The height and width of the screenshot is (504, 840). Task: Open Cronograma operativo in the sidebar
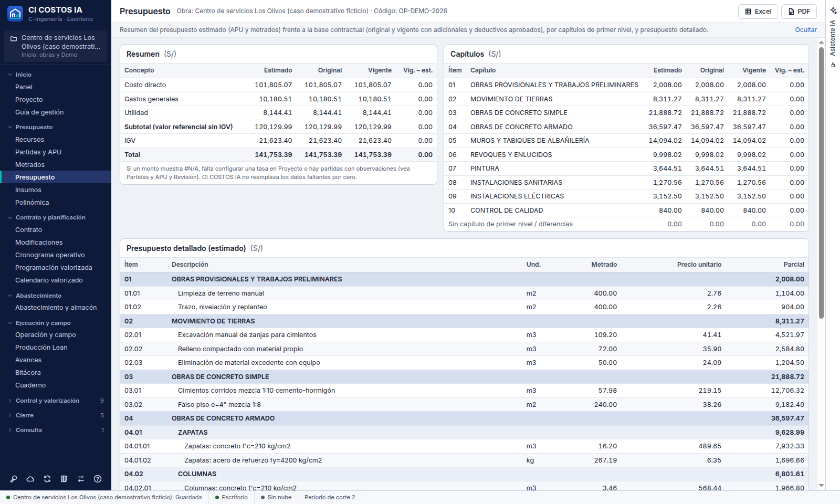(56, 255)
